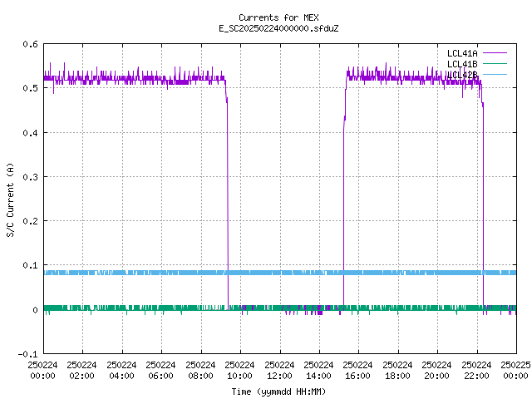Click the chart title "Currents for MEX"
Viewport: 532px width, 399px height.
pyautogui.click(x=278, y=17)
